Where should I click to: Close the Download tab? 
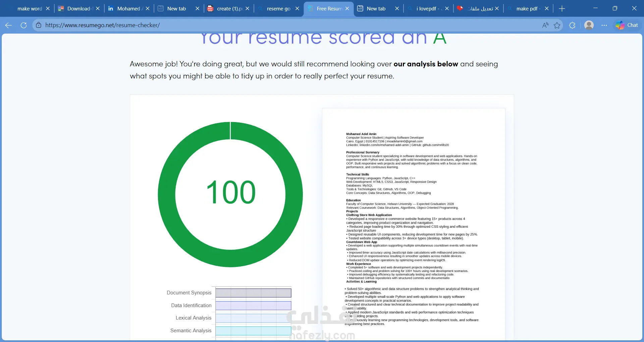coord(98,9)
